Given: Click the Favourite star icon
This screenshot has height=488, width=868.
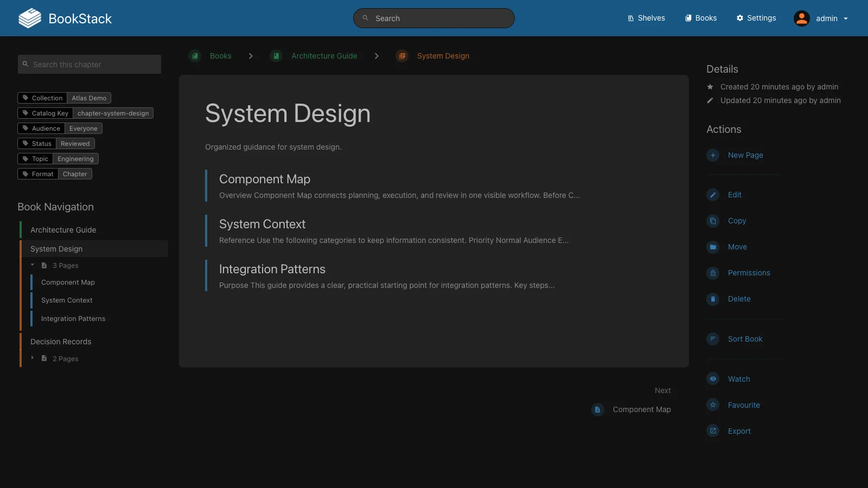Looking at the screenshot, I should [713, 405].
